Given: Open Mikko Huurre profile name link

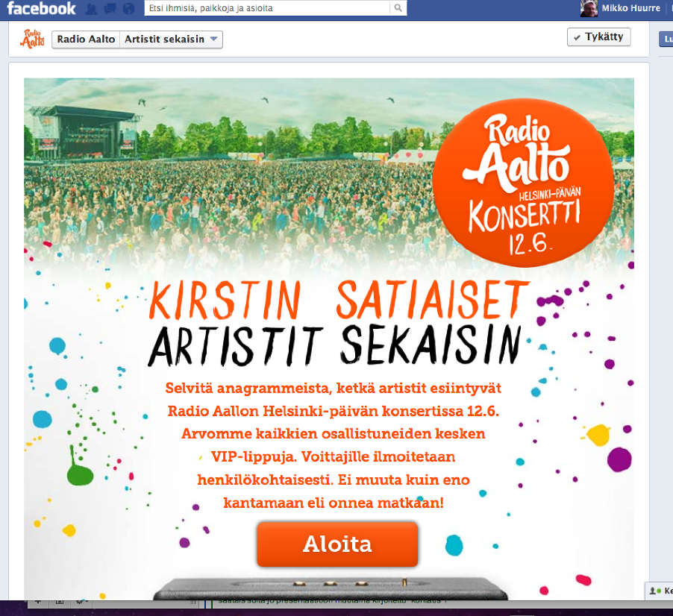Looking at the screenshot, I should click(x=630, y=8).
